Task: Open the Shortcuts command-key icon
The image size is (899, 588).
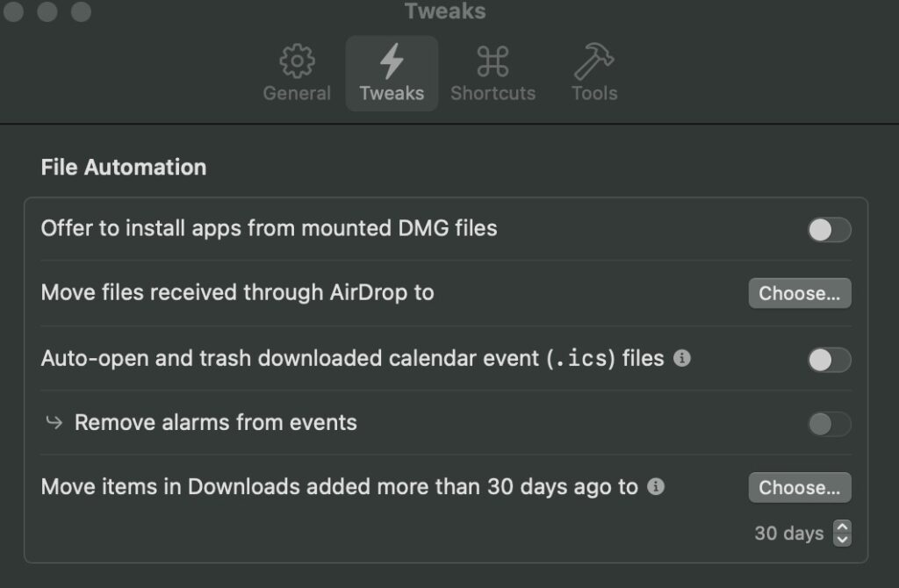Action: click(x=493, y=61)
